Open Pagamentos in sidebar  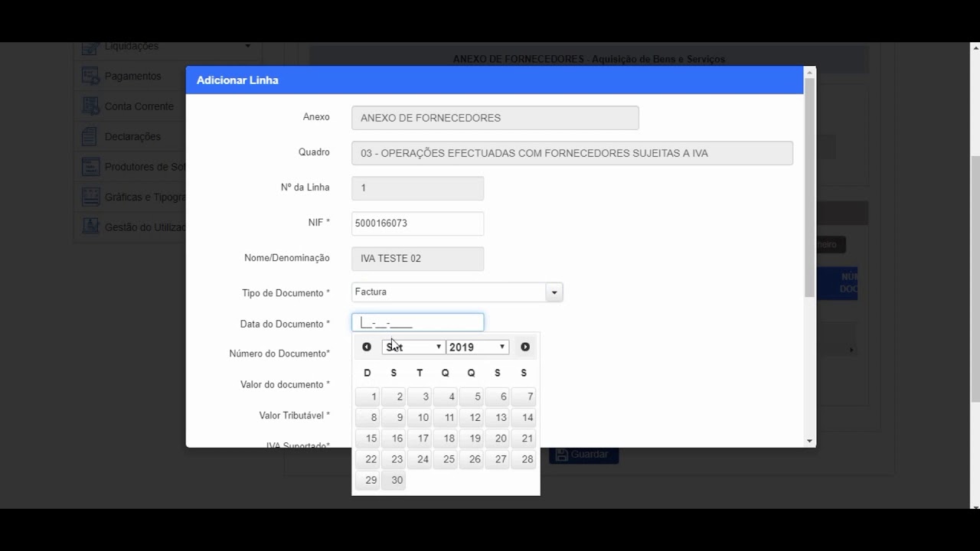click(132, 76)
